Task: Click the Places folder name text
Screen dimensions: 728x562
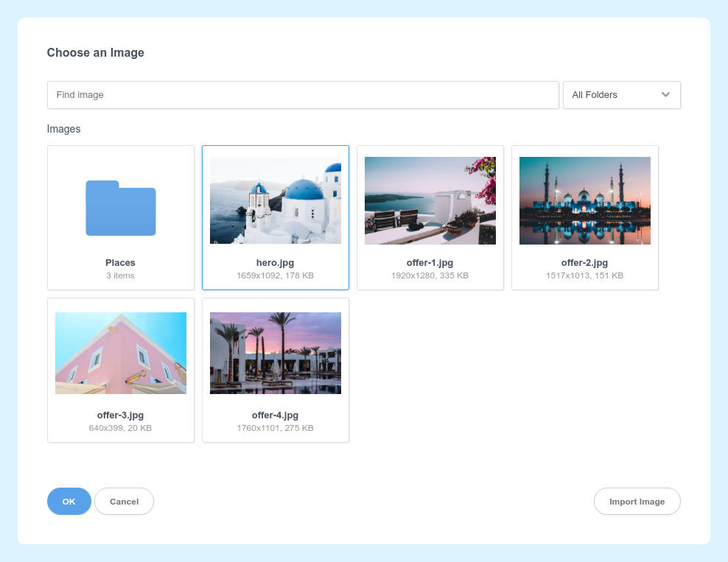Action: [120, 262]
